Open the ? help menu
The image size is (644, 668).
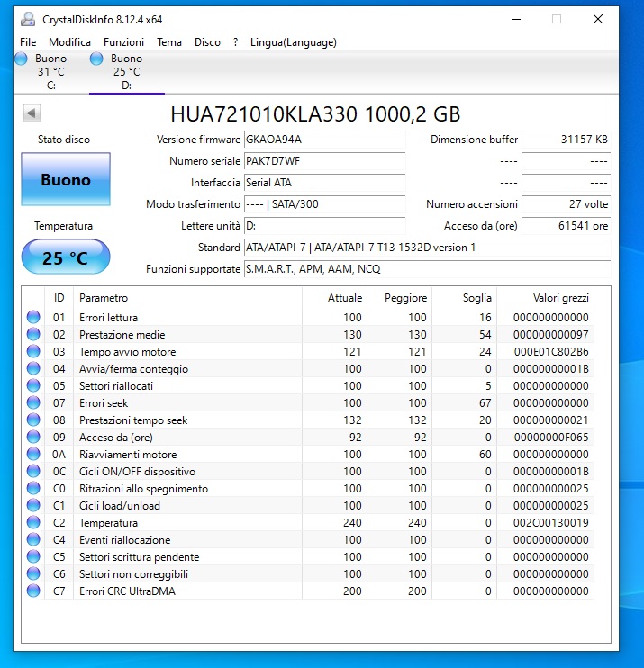[x=235, y=42]
